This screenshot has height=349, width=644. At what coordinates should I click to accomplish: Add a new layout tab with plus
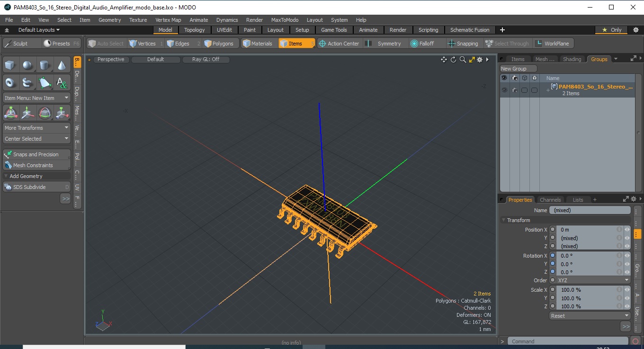tap(502, 30)
